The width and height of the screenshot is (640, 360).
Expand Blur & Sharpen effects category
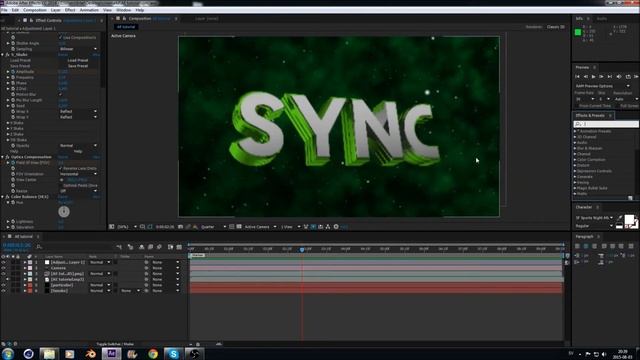point(575,148)
